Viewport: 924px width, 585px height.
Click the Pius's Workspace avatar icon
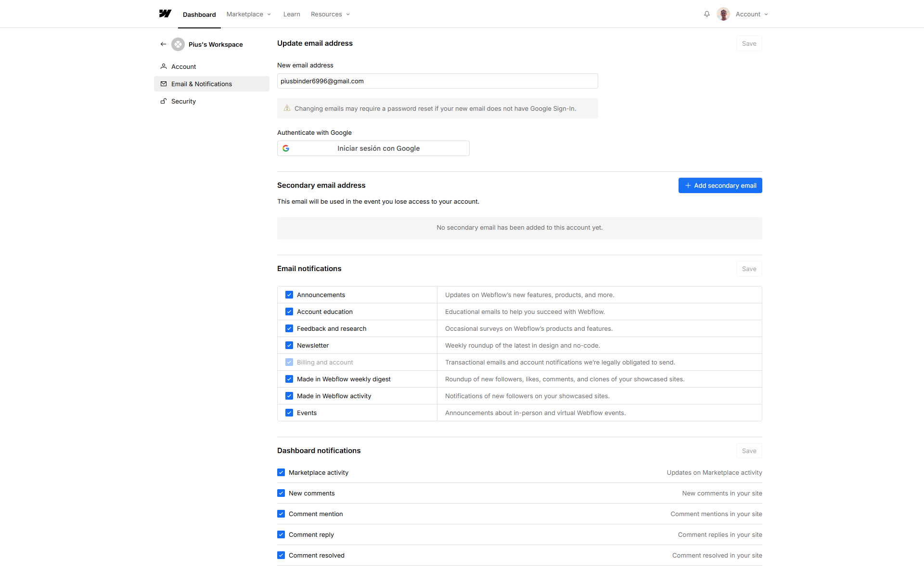178,44
